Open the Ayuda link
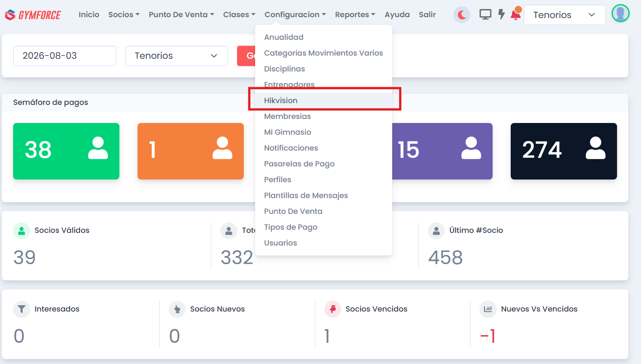 [397, 14]
